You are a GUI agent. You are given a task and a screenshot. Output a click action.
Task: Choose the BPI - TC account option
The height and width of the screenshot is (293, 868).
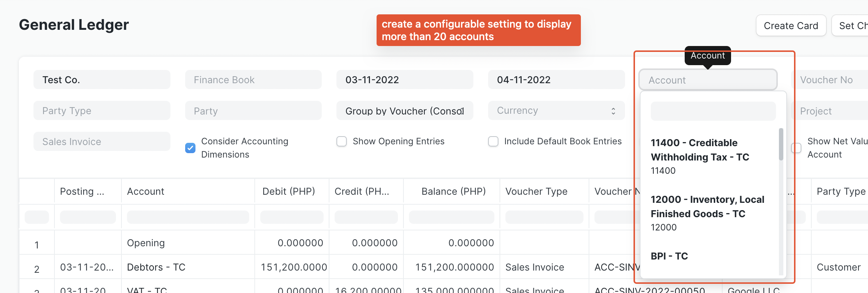pos(669,255)
